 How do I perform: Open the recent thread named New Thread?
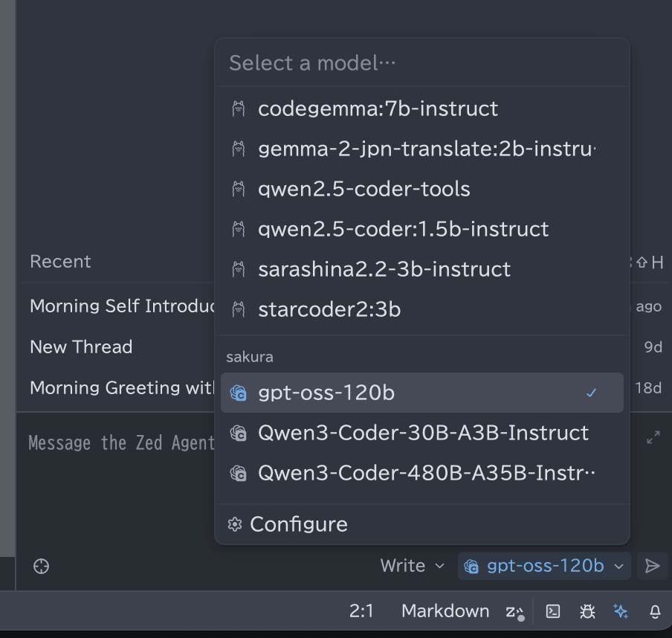pyautogui.click(x=81, y=347)
